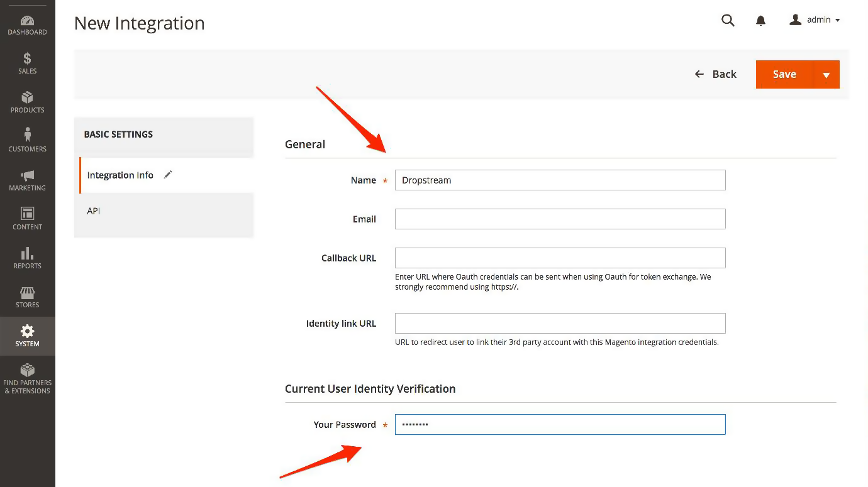The height and width of the screenshot is (487, 868).
Task: Click the Save button
Action: [x=784, y=74]
